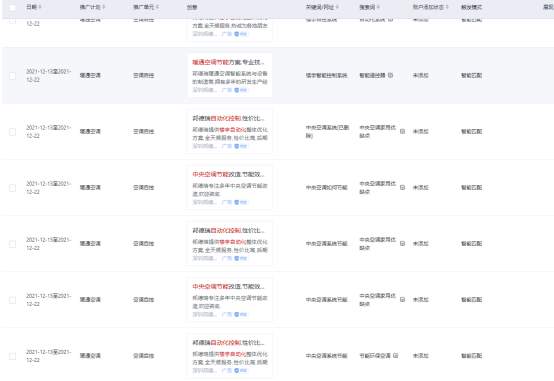Click 智能匹配 in 节能环保空调 row
554x381 pixels.
coord(471,356)
